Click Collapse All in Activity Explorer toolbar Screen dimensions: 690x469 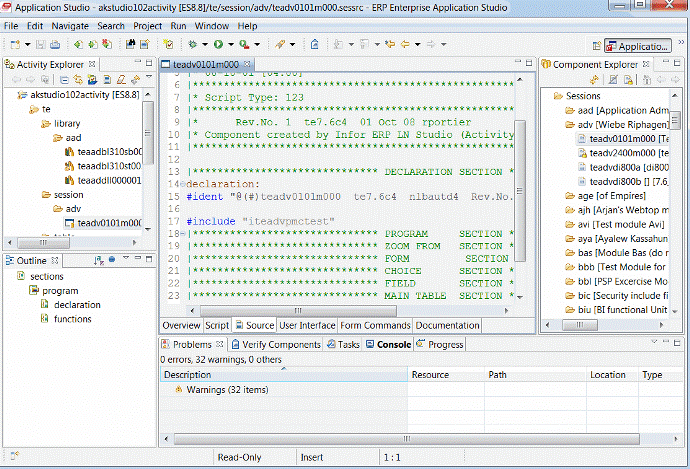64,80
